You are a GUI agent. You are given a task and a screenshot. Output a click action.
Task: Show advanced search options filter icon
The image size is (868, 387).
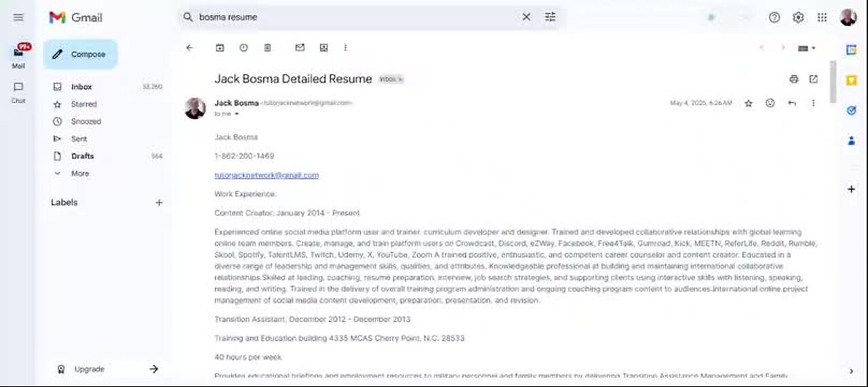point(550,17)
